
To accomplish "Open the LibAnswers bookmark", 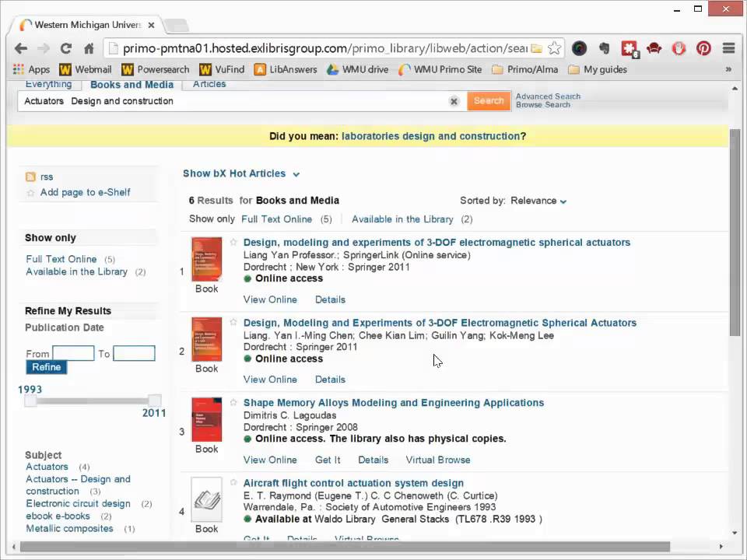I will tap(286, 69).
